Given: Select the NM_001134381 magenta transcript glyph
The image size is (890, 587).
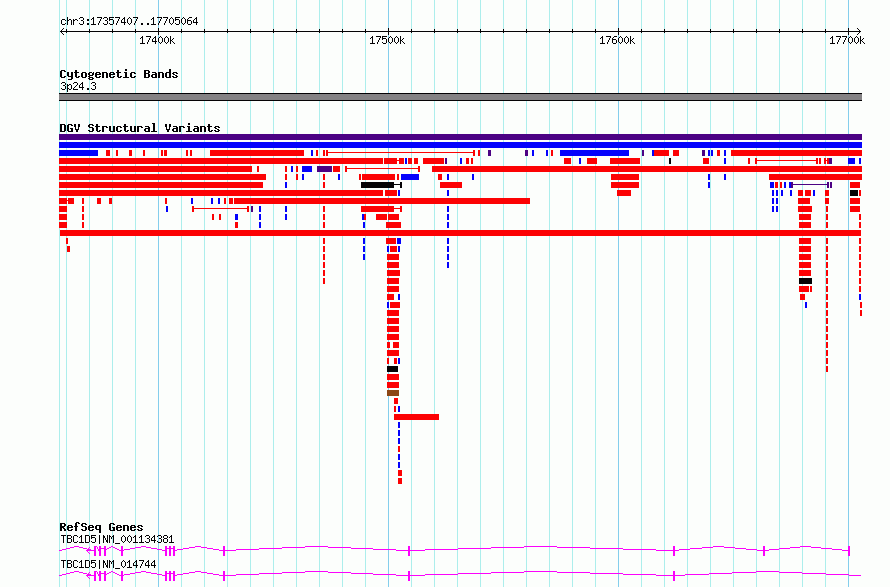Looking at the screenshot, I should pos(455,550).
